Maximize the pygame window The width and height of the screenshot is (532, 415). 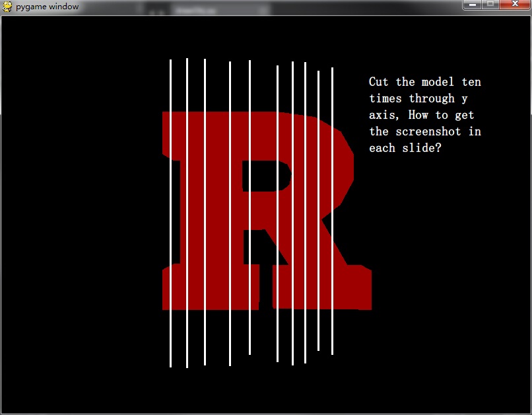[490, 5]
